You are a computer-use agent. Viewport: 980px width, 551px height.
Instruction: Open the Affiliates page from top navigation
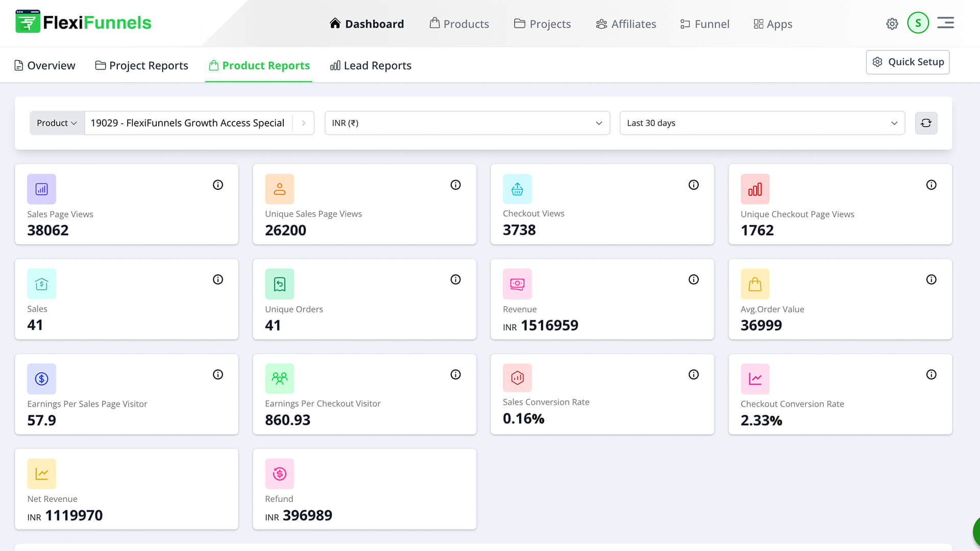point(626,23)
